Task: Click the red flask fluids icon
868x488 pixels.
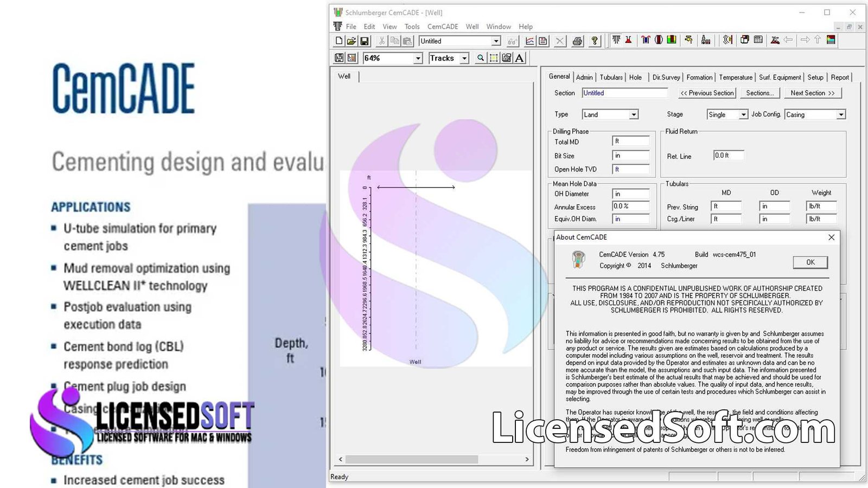Action: point(628,40)
